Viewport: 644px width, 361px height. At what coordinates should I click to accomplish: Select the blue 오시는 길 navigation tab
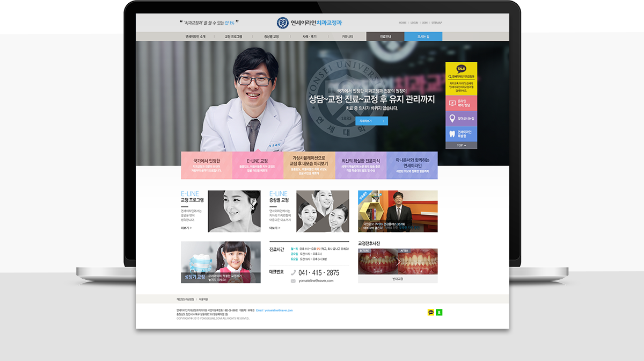[x=423, y=37]
